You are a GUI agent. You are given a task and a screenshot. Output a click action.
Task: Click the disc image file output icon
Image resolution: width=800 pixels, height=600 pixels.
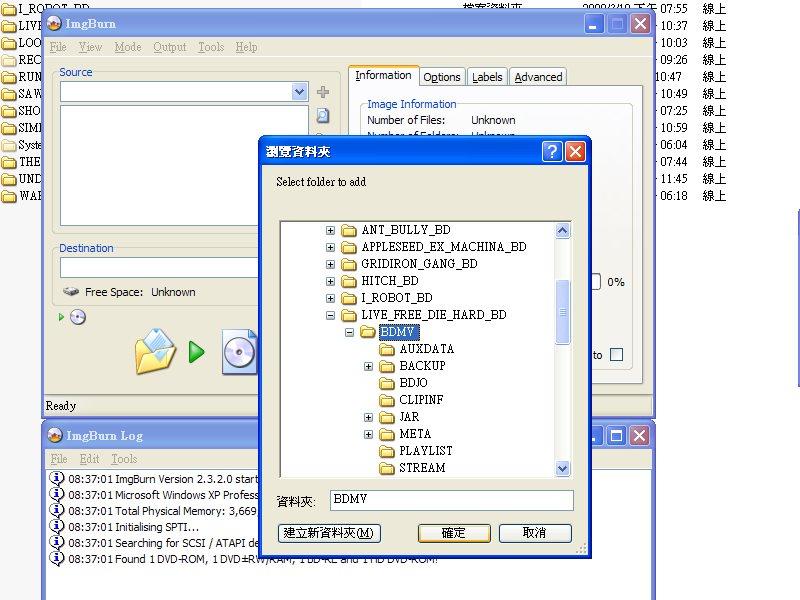240,352
